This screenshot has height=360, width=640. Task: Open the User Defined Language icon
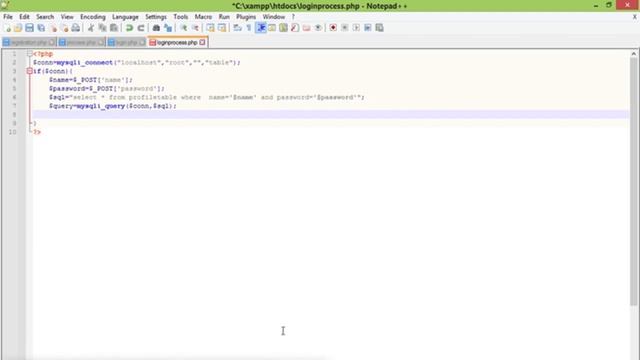[x=272, y=28]
